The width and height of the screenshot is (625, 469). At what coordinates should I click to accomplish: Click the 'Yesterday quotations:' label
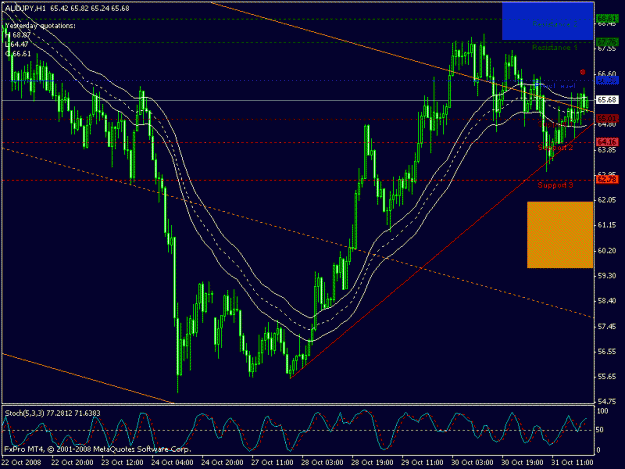click(x=40, y=26)
